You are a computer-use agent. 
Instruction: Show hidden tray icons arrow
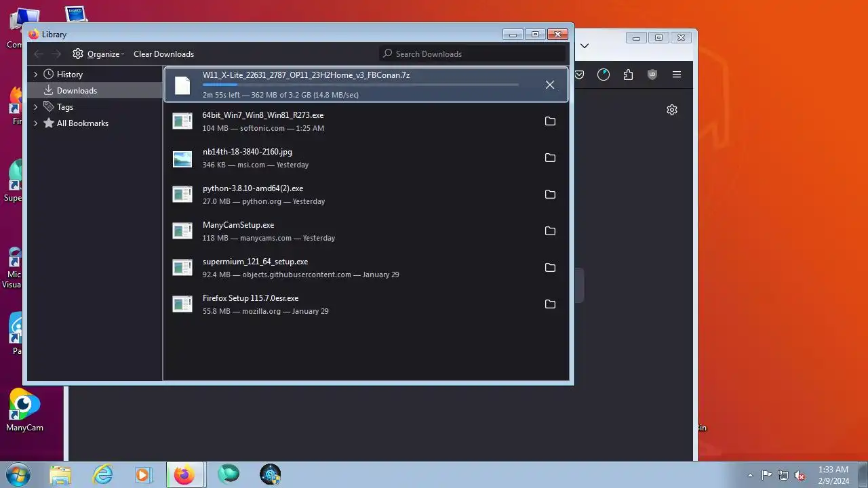point(750,475)
